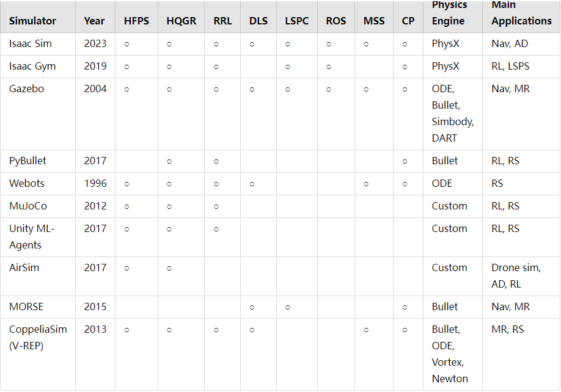Viewport: 561px width, 392px height.
Task: Select the Year column header
Action: coord(95,21)
